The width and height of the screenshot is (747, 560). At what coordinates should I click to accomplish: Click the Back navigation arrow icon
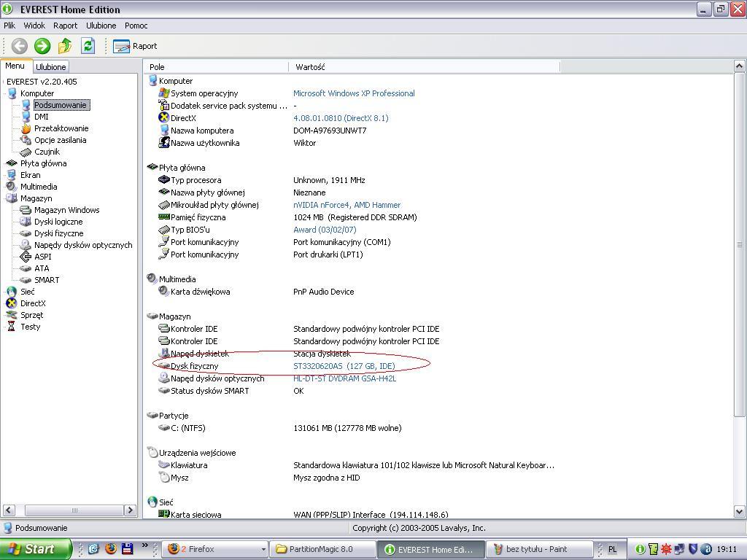point(20,46)
